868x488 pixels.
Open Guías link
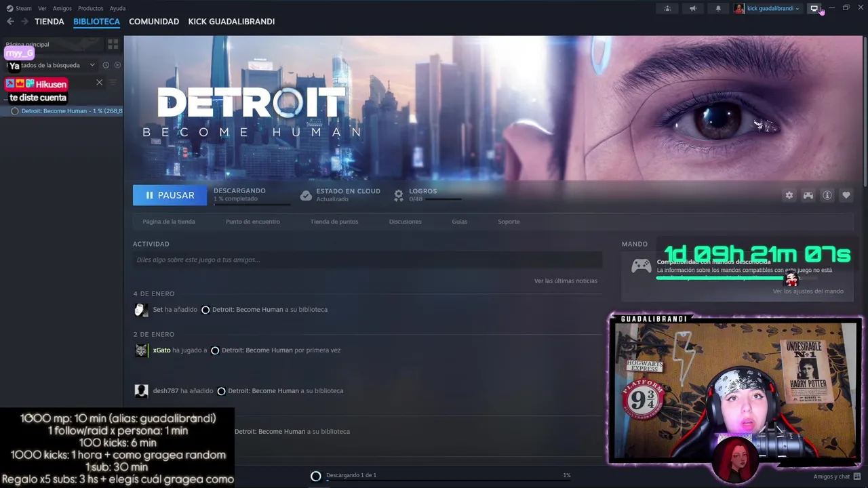coord(460,222)
